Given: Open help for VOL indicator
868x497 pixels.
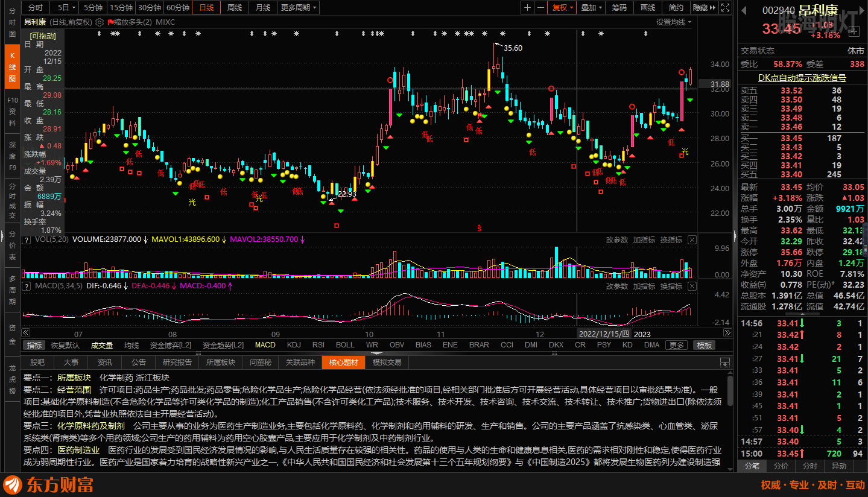Looking at the screenshot, I should [x=27, y=239].
